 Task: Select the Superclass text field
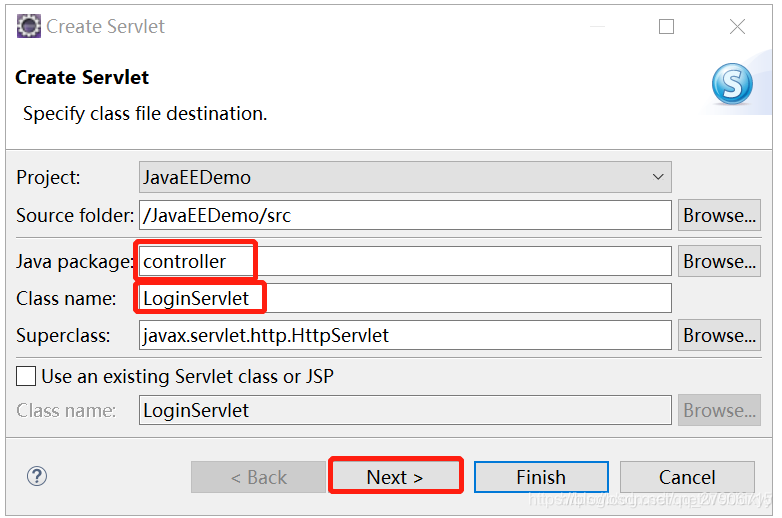tap(405, 335)
